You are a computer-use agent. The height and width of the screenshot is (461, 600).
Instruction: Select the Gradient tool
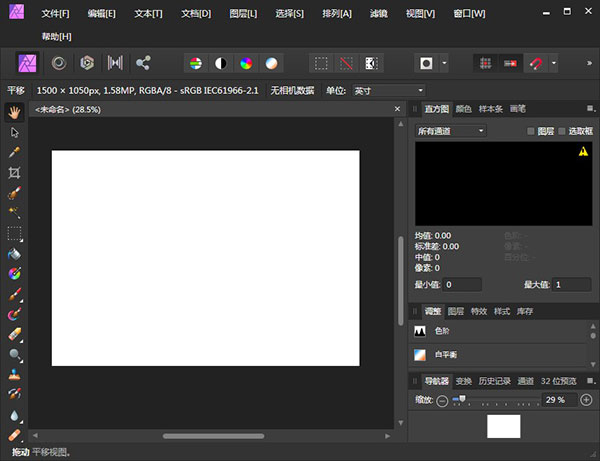click(x=15, y=274)
